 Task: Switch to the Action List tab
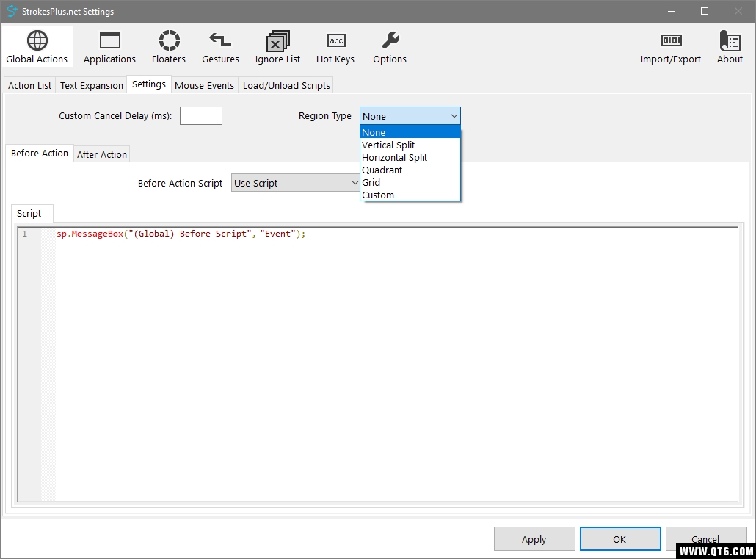click(29, 85)
